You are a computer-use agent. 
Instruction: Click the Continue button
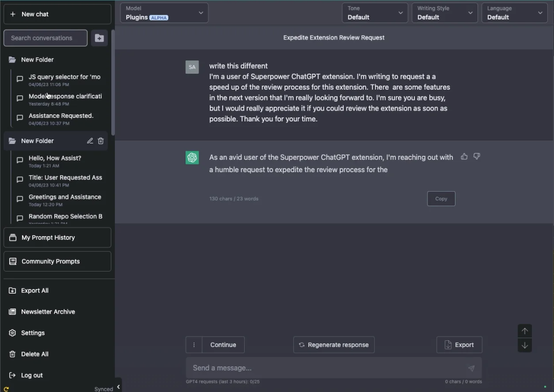click(x=223, y=345)
